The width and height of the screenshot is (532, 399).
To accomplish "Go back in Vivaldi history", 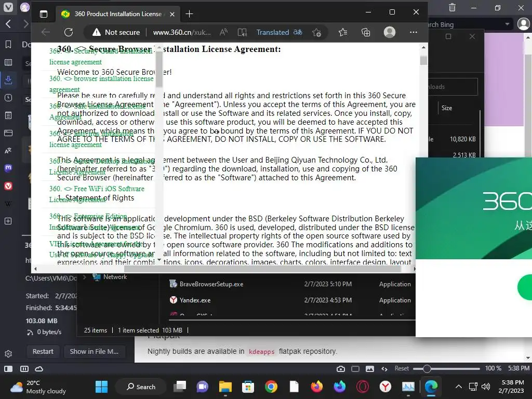I will (8, 24).
